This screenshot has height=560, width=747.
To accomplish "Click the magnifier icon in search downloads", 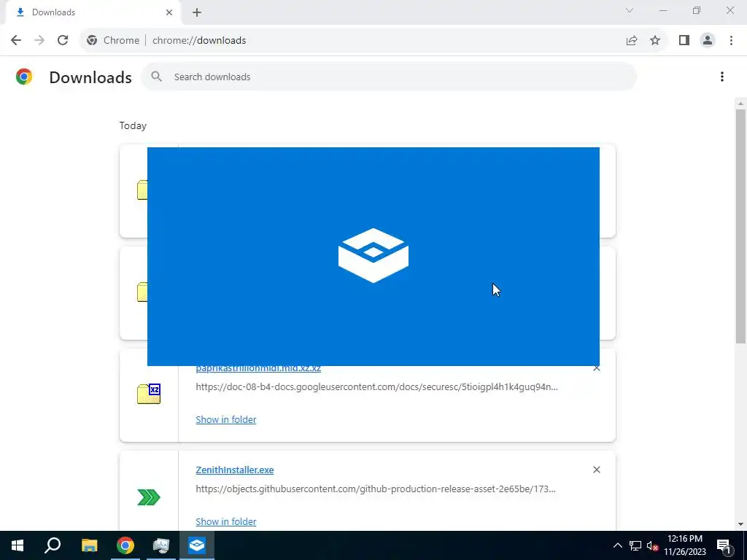I will point(156,76).
